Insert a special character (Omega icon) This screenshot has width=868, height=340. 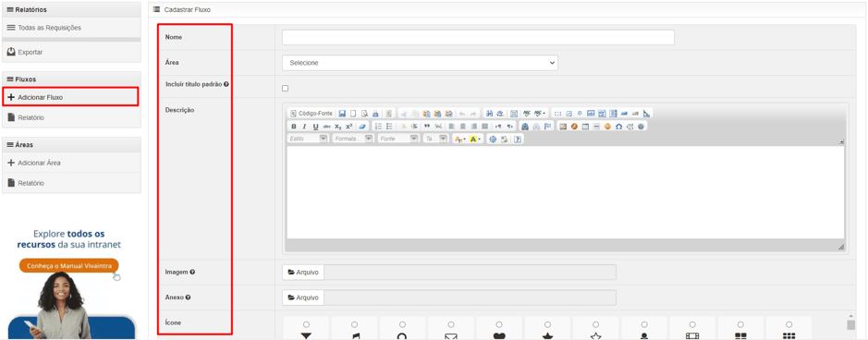pos(619,127)
